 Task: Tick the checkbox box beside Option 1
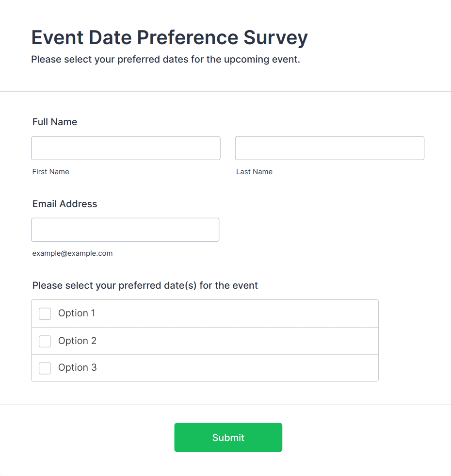[45, 314]
